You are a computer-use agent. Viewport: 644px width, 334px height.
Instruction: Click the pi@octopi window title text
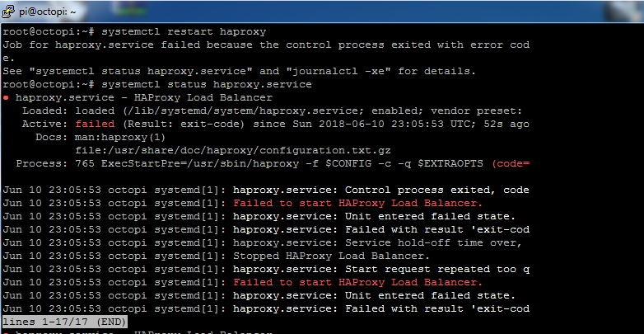(x=47, y=12)
